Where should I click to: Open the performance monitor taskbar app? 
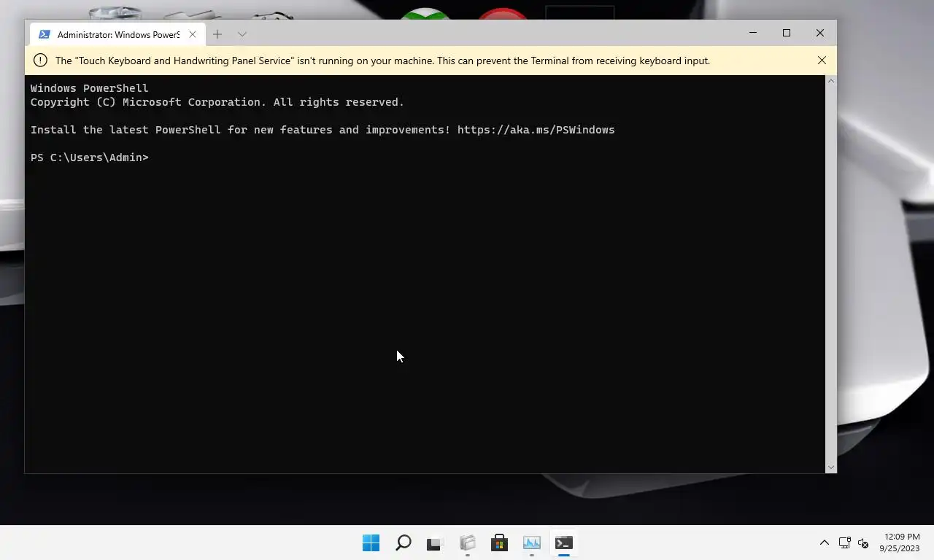[532, 543]
